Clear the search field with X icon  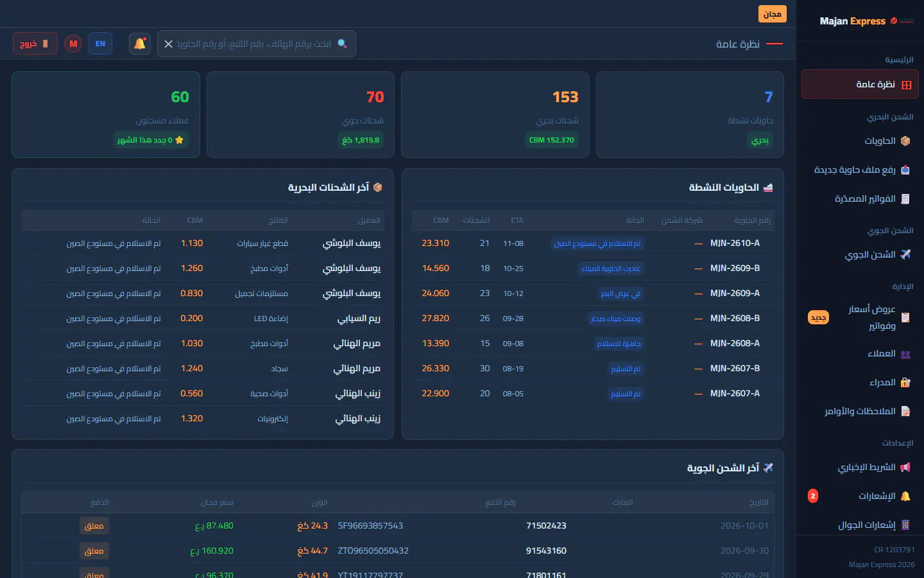[168, 44]
